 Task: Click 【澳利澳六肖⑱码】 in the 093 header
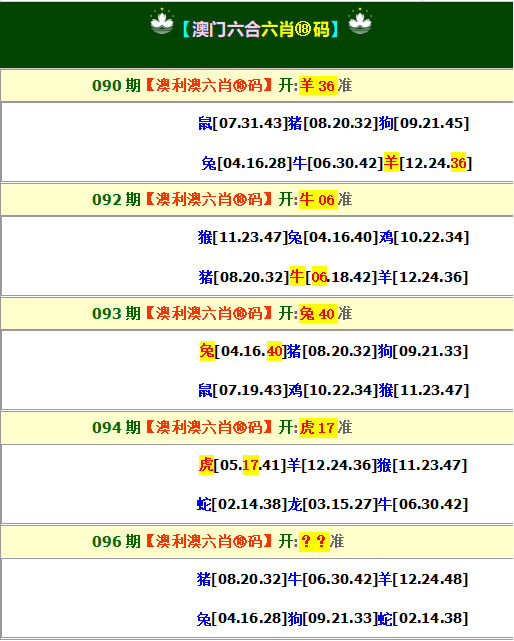209,314
